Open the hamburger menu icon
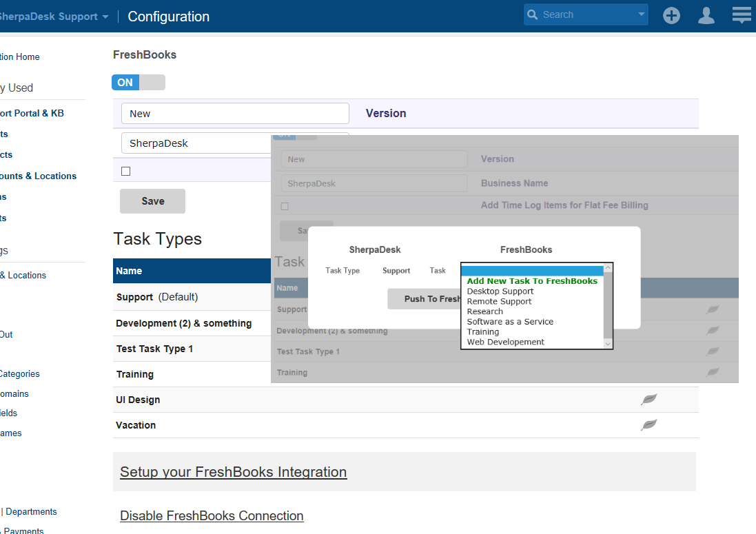This screenshot has height=534, width=756. pos(742,15)
